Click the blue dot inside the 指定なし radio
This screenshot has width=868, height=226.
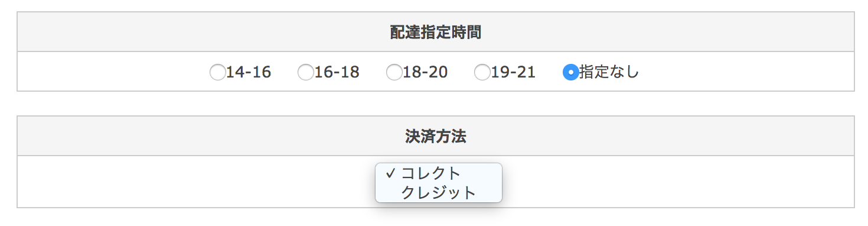[570, 73]
